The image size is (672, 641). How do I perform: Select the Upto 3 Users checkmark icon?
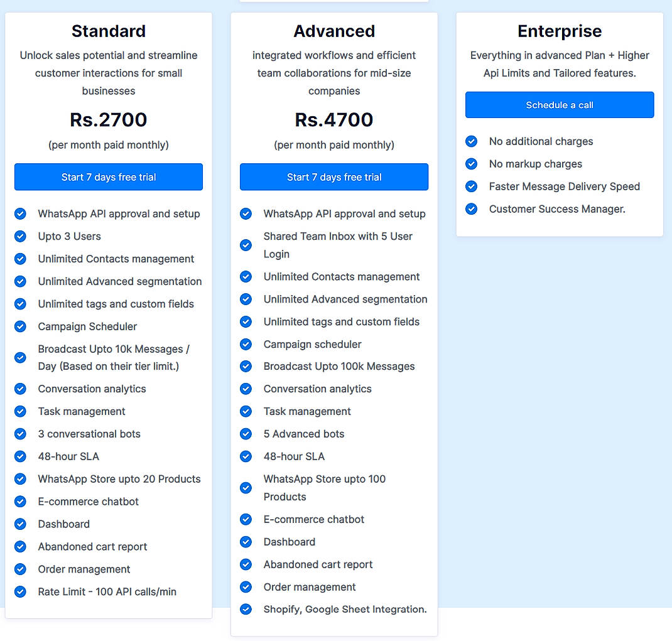[x=20, y=236]
